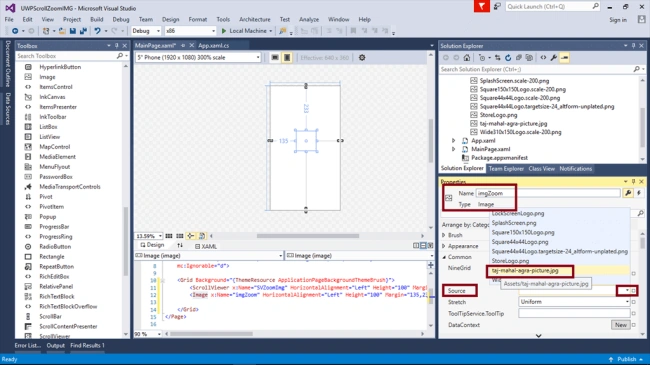Select ScrollViewer in the Toolbox list
This screenshot has height=365, width=650.
[x=54, y=336]
